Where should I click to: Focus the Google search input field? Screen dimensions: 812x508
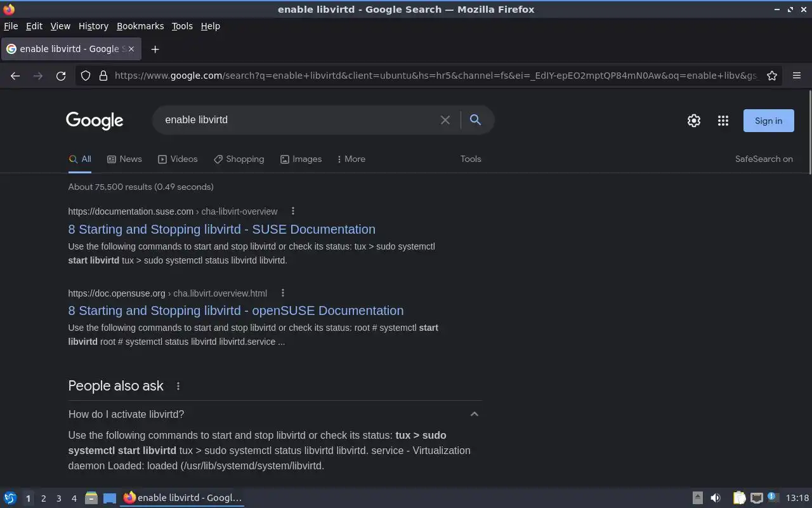click(298, 120)
